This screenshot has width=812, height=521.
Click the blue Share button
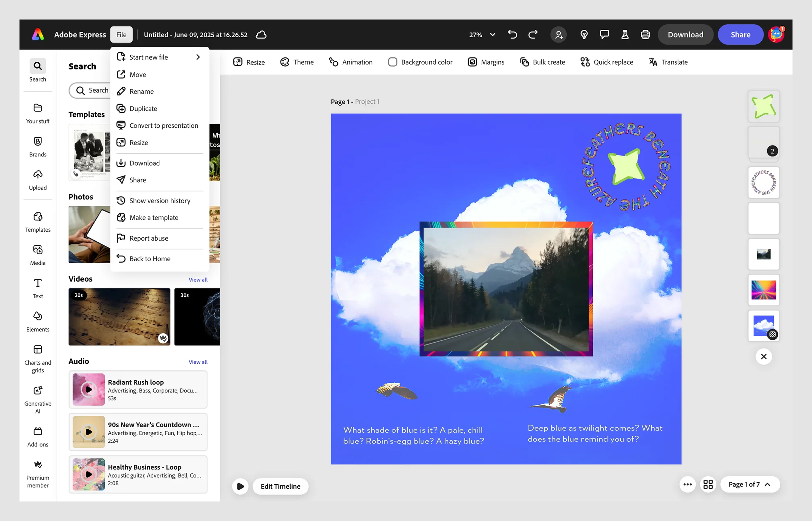pos(740,35)
